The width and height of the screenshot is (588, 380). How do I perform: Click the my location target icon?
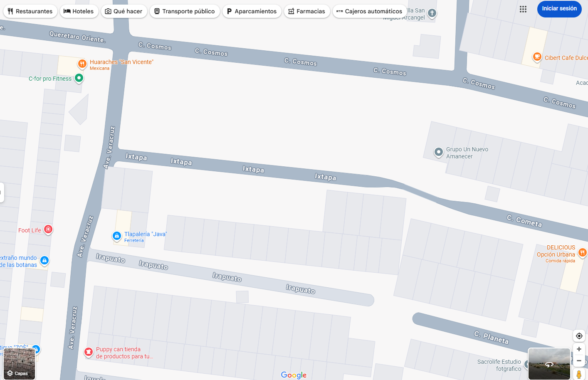pyautogui.click(x=579, y=336)
